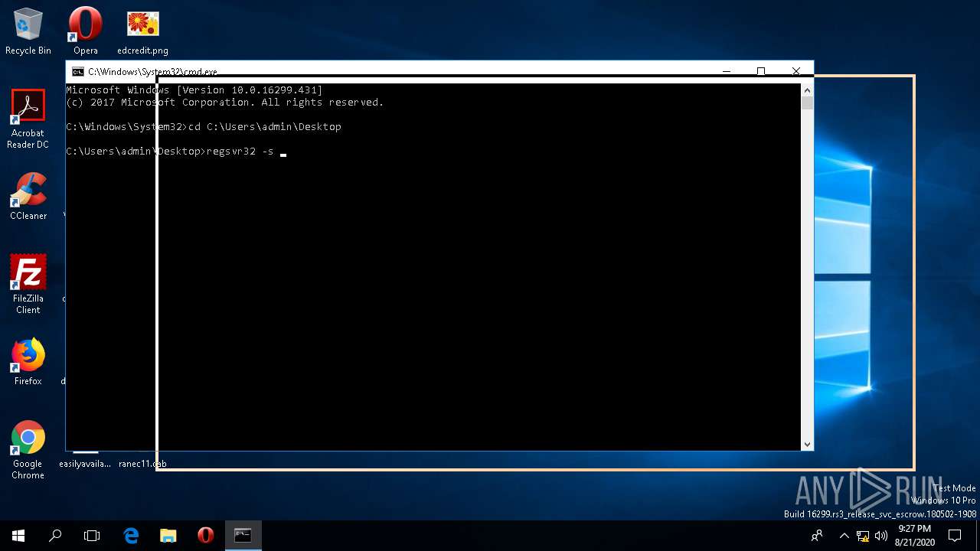The height and width of the screenshot is (551, 980).
Task: Open the Recycle Bin desktop icon
Action: pos(28,32)
